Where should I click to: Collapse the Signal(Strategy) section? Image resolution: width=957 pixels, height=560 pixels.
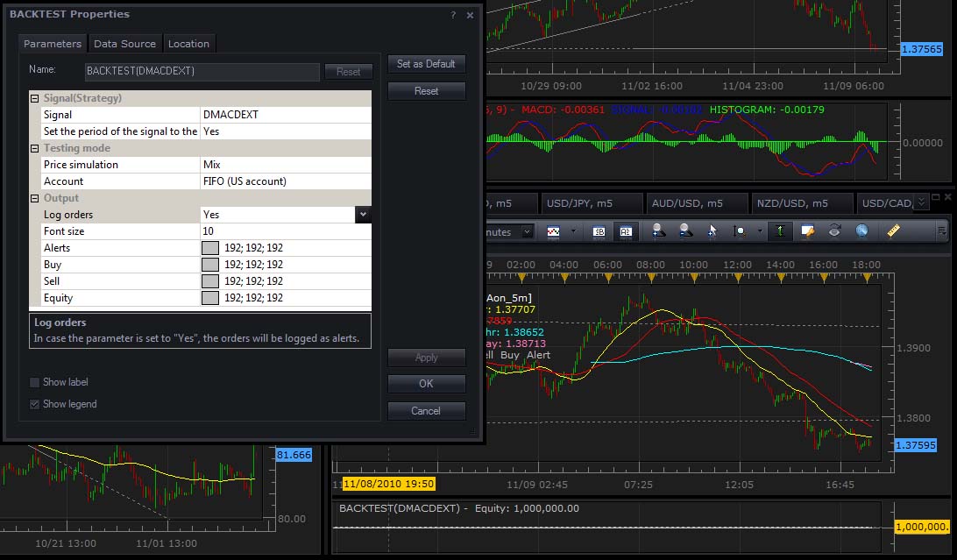[x=35, y=98]
